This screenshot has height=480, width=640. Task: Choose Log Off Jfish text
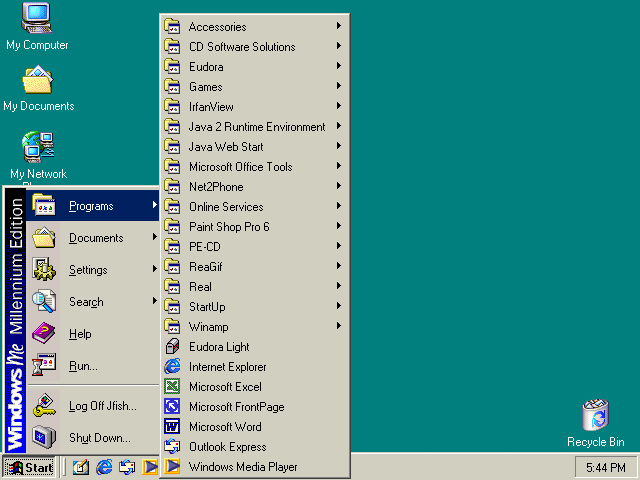(x=103, y=406)
